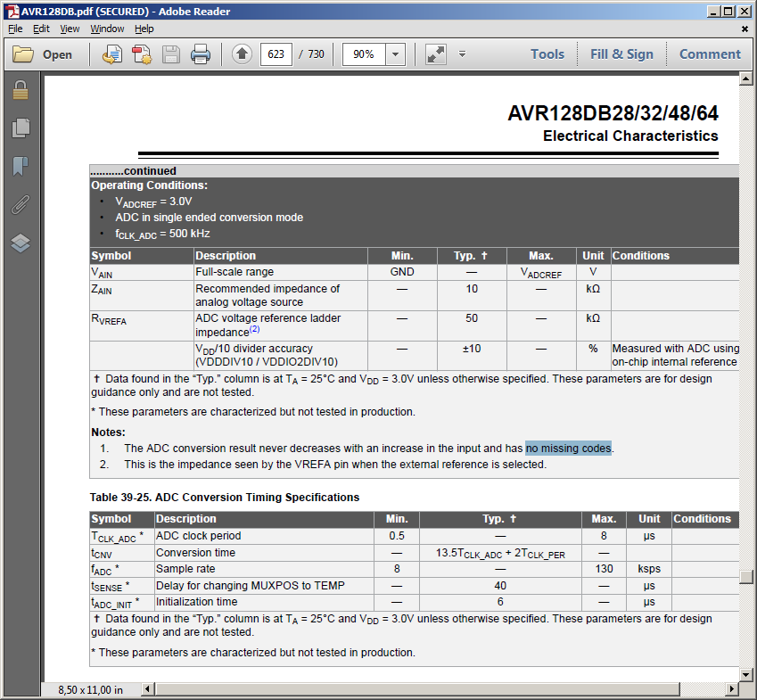The width and height of the screenshot is (757, 700).
Task: Click the Adobe Reader title bar icon
Action: 12,11
